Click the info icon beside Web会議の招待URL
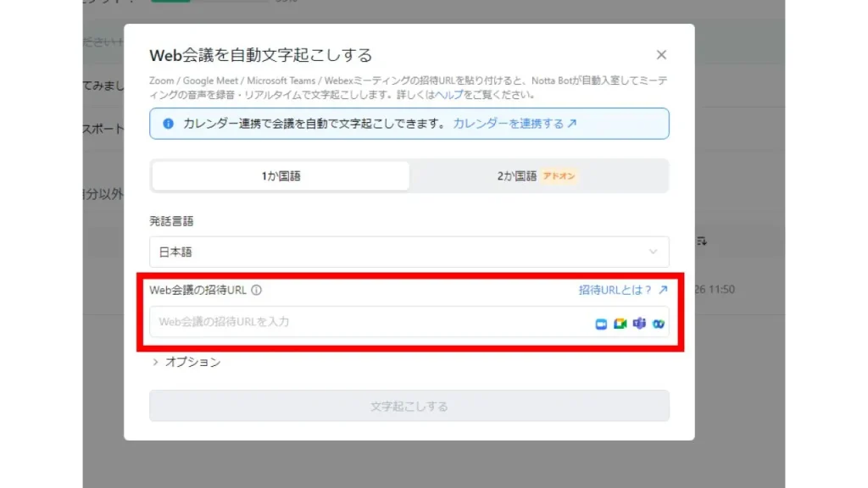Screen dimensions: 868x488 256,290
